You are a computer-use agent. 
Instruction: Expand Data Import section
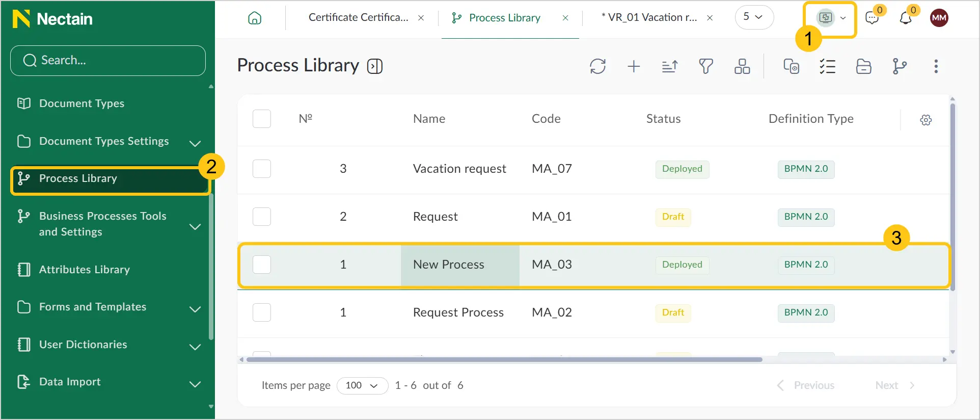point(195,384)
